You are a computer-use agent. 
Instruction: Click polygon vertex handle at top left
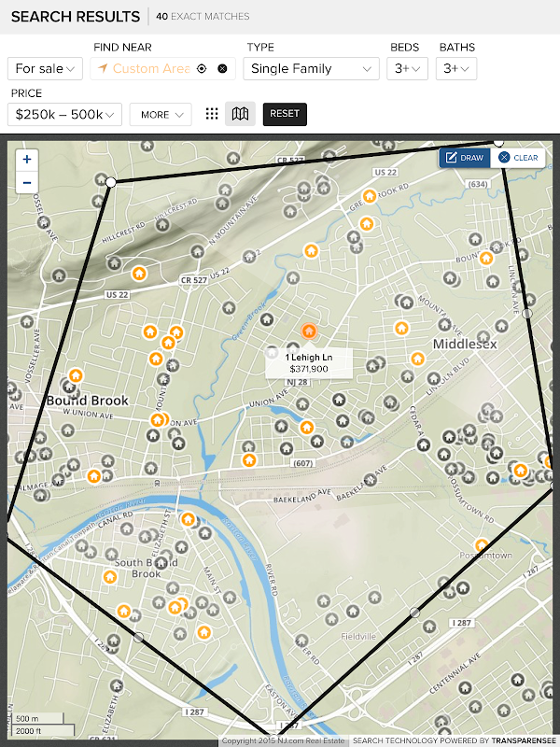click(110, 182)
